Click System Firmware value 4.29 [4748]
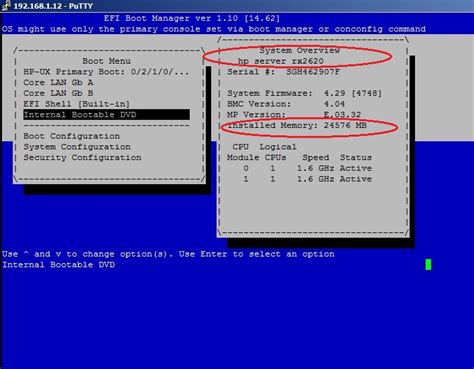 (x=353, y=93)
